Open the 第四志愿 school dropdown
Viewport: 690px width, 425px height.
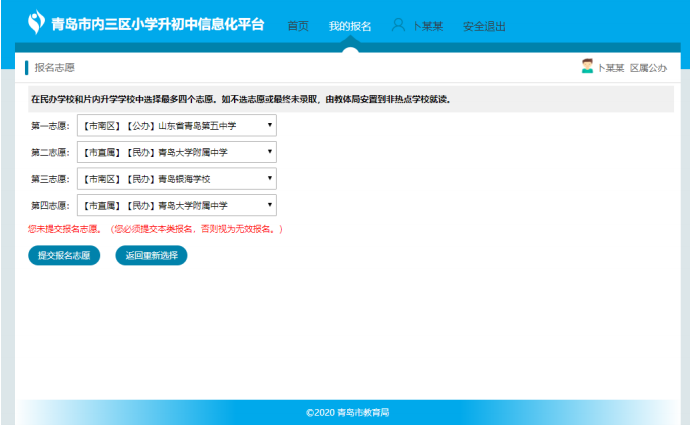(x=177, y=205)
